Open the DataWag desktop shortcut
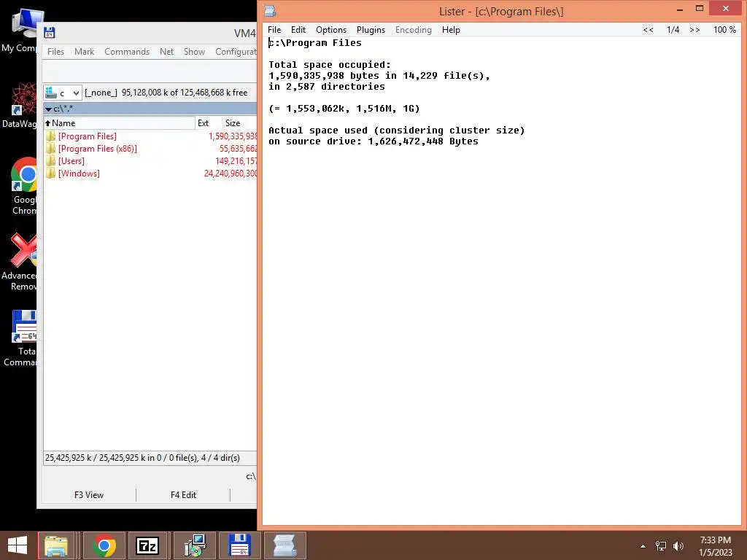Screen dimensions: 747x560 (x=23, y=106)
